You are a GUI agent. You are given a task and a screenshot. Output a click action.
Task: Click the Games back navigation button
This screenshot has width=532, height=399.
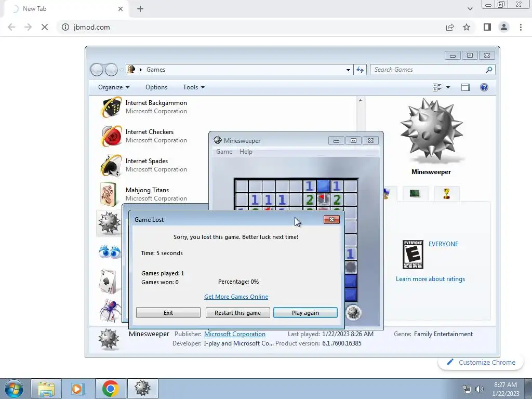tap(97, 70)
